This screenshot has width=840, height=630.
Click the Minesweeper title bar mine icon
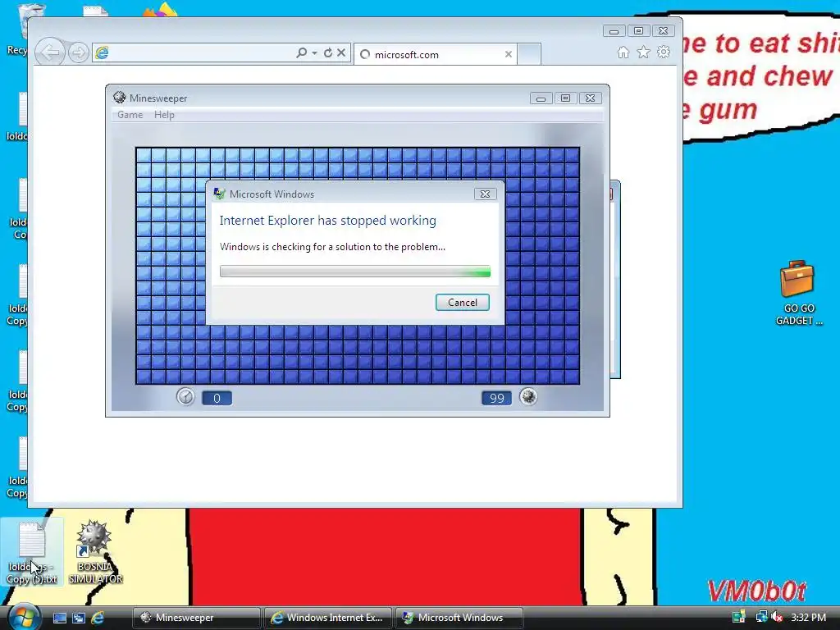click(120, 98)
